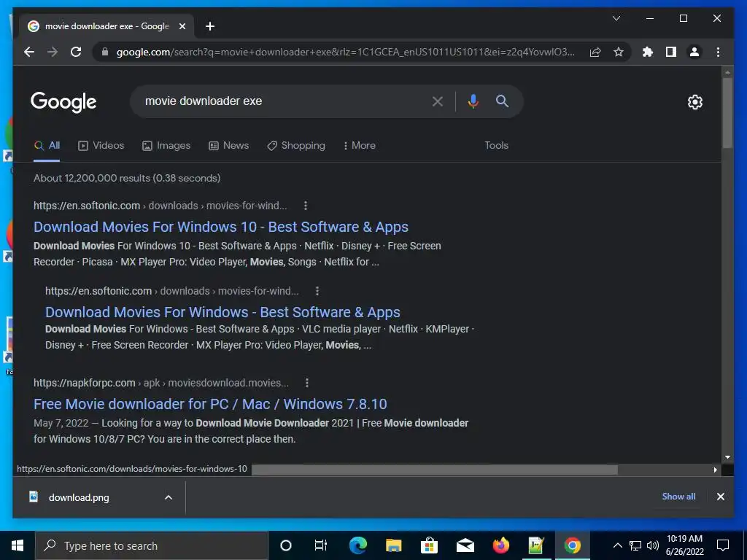Switch to Images results tab

166,146
